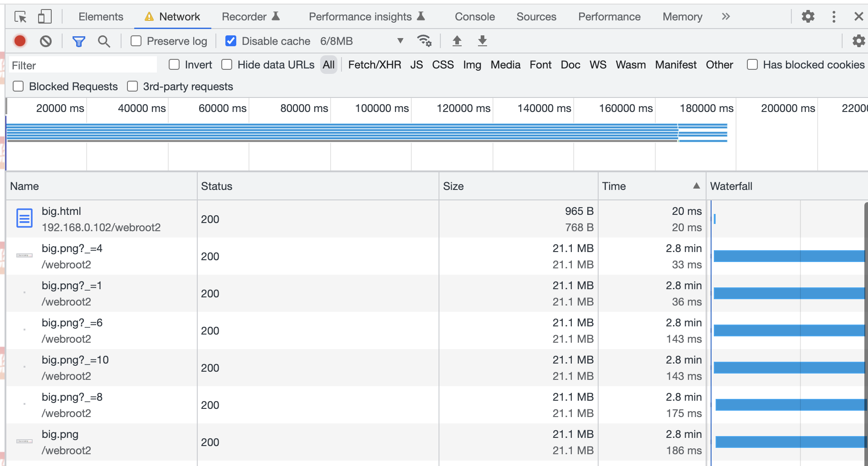Image resolution: width=868 pixels, height=466 pixels.
Task: Clear the network log
Action: click(x=45, y=41)
